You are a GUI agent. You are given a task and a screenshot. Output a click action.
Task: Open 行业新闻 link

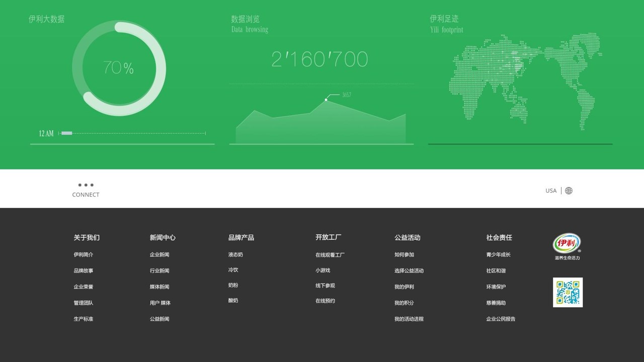tap(159, 270)
